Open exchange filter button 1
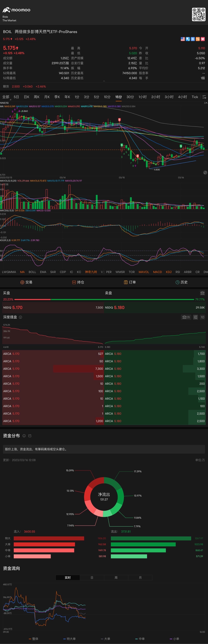This screenshot has height=644, width=208. [186, 317]
